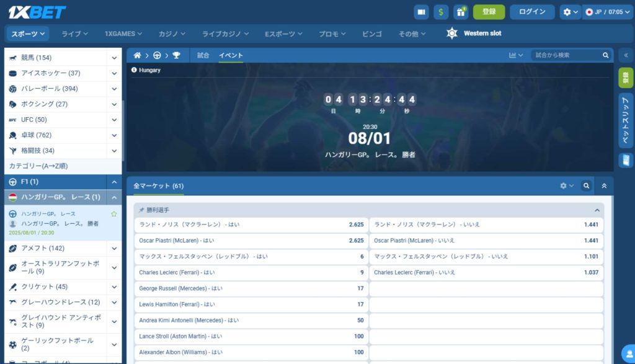Open live chat support icon
Screen dimensions: 635x364
[629, 354]
